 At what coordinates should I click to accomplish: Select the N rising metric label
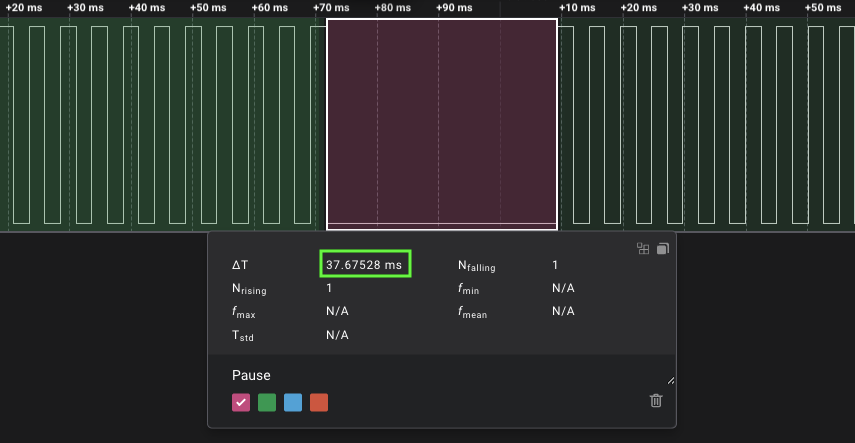tap(249, 289)
